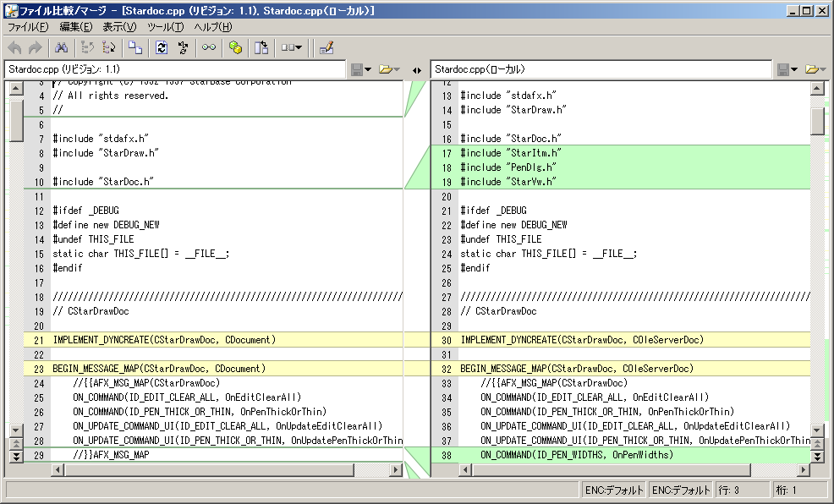Click the right pane horizontal scrollbar thumb
Viewport: 834px width, 504px height.
click(x=612, y=469)
